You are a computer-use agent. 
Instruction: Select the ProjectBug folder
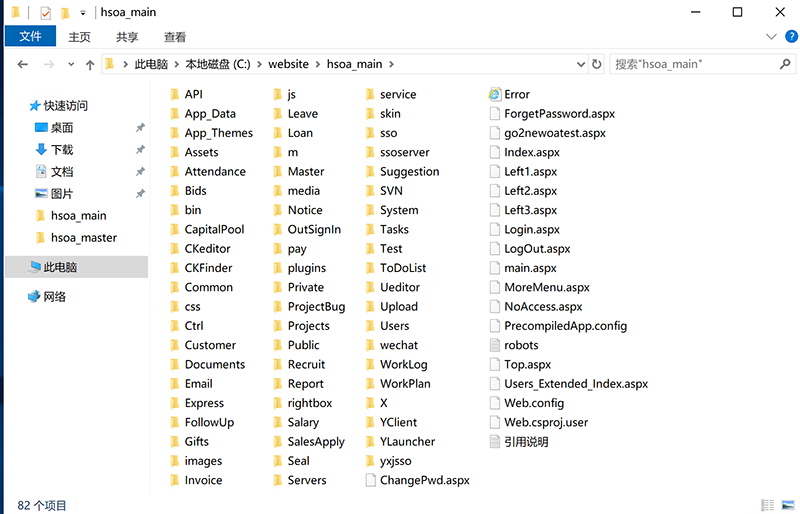[309, 307]
